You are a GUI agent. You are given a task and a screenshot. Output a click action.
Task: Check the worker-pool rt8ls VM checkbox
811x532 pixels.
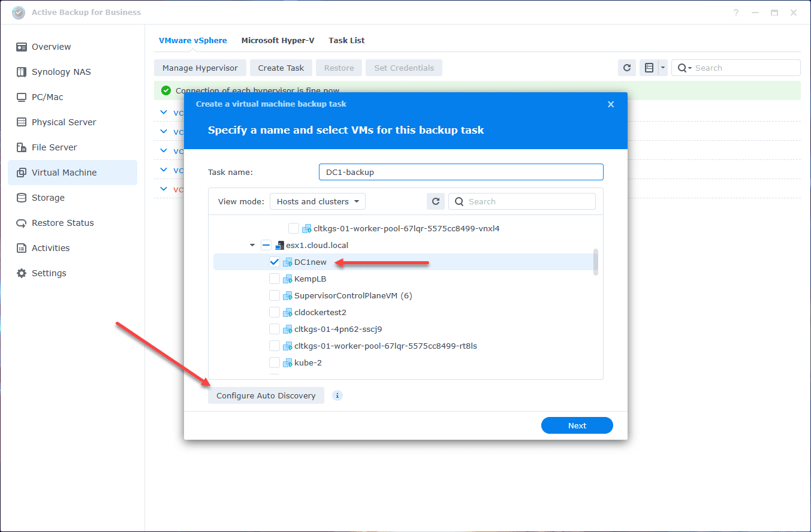click(275, 346)
